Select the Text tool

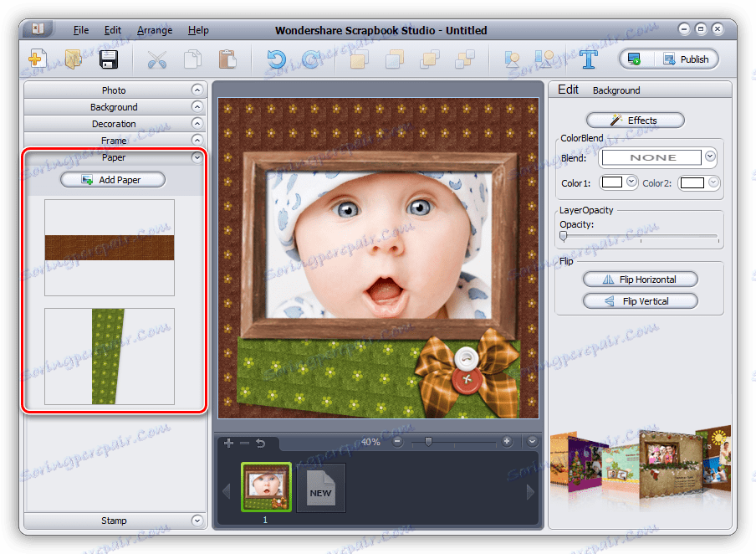588,59
